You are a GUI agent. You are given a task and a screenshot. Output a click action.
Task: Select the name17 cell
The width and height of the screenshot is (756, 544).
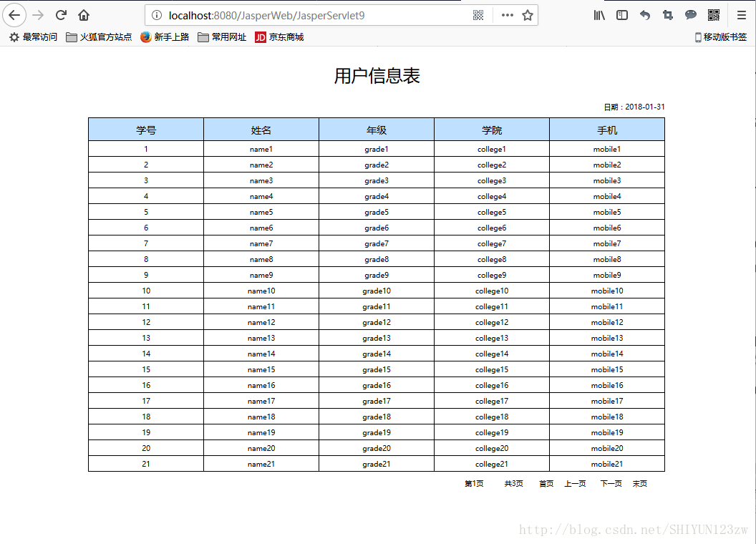261,402
